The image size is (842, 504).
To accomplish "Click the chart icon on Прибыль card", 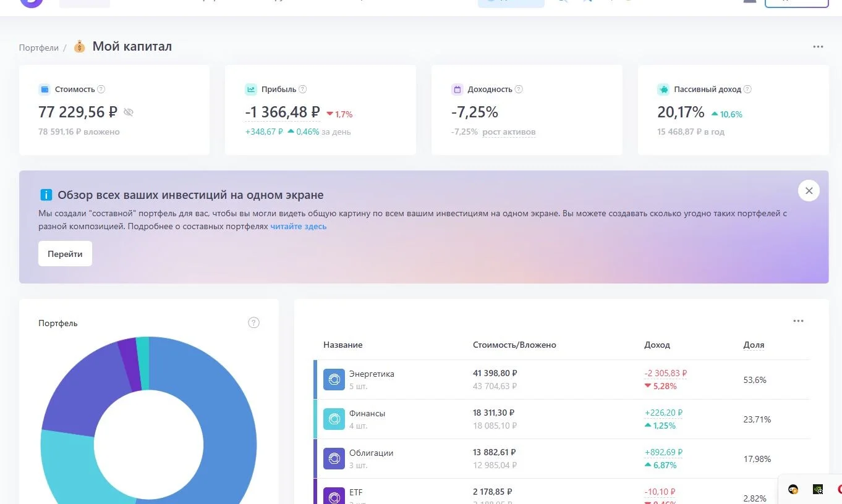I will [x=250, y=90].
